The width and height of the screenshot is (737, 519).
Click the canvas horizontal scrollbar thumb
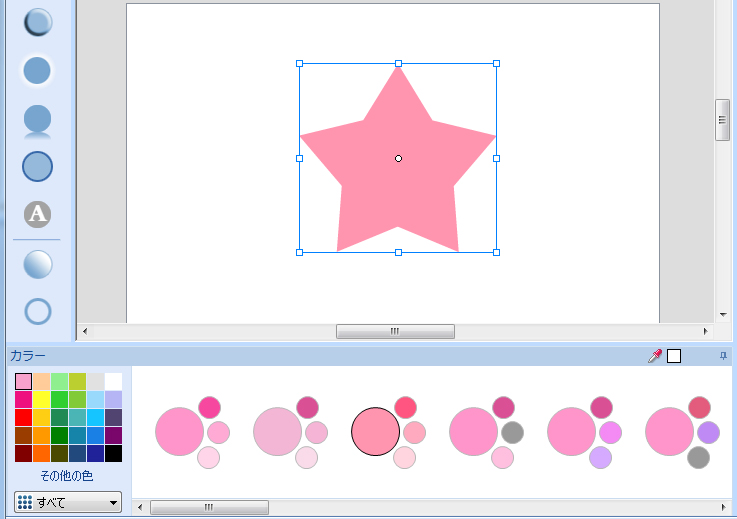tap(395, 331)
